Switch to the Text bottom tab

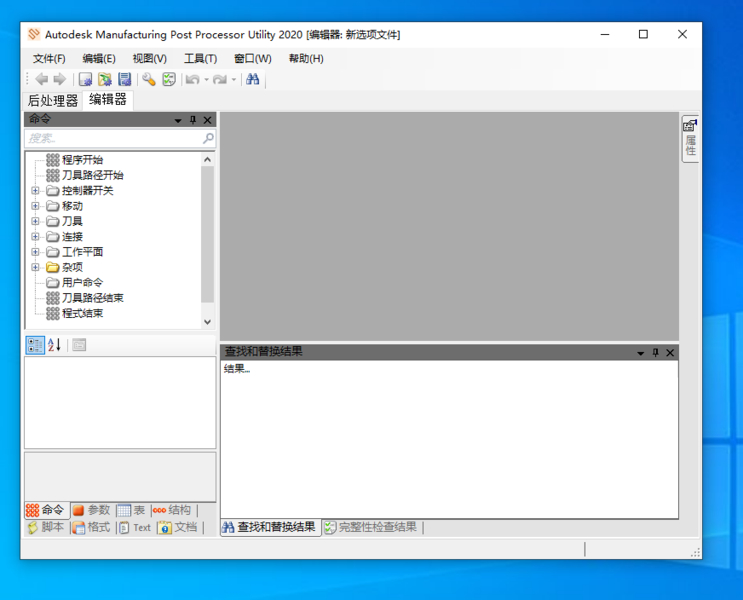tap(135, 527)
